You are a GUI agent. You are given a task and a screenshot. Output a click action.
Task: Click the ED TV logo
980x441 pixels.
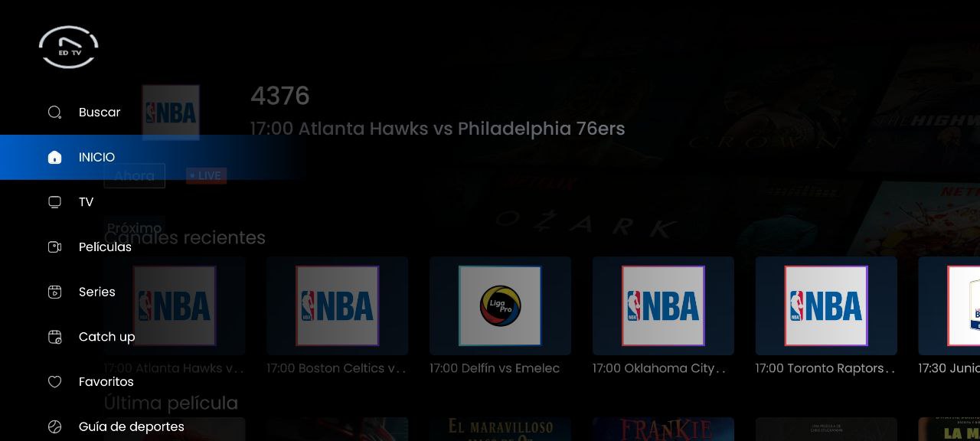69,47
